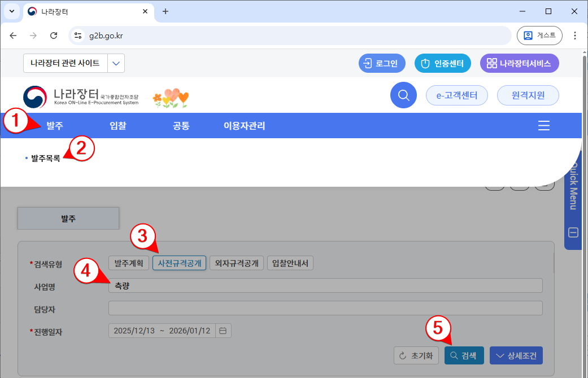This screenshot has width=588, height=378.
Task: Click the 발주목록 submenu link
Action: (x=45, y=159)
